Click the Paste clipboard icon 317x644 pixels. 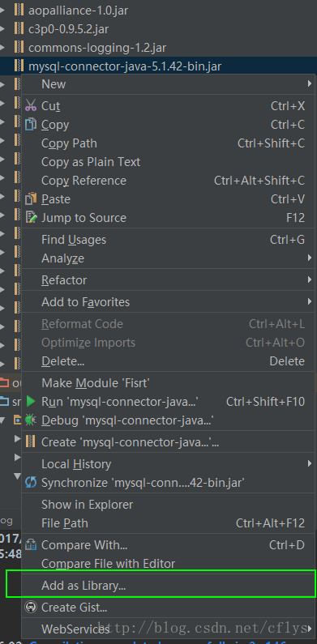[x=31, y=199]
